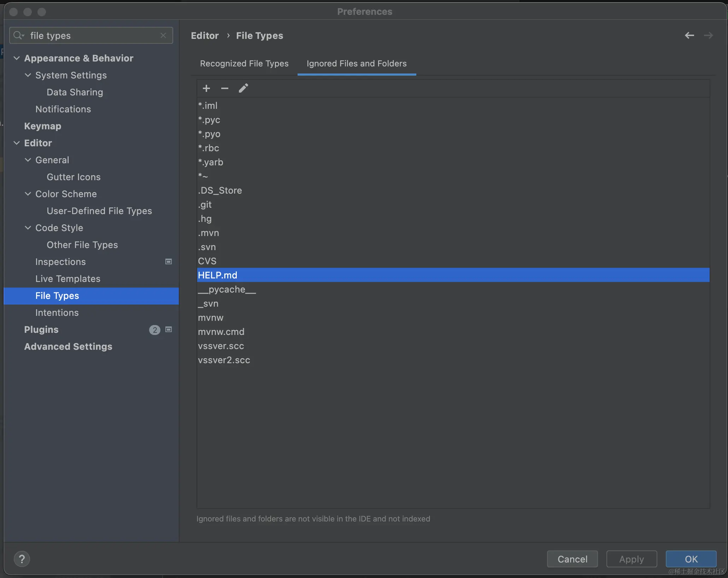Click the minus icon to remove selected pattern
728x578 pixels.
click(225, 88)
